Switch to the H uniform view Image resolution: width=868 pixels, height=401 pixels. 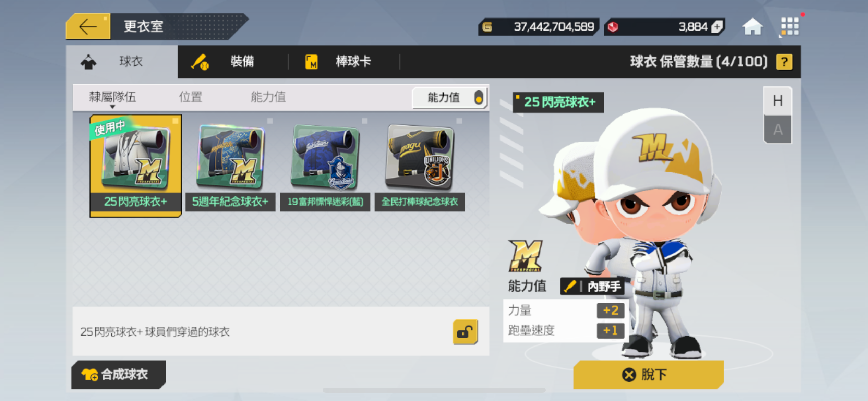[x=777, y=101]
